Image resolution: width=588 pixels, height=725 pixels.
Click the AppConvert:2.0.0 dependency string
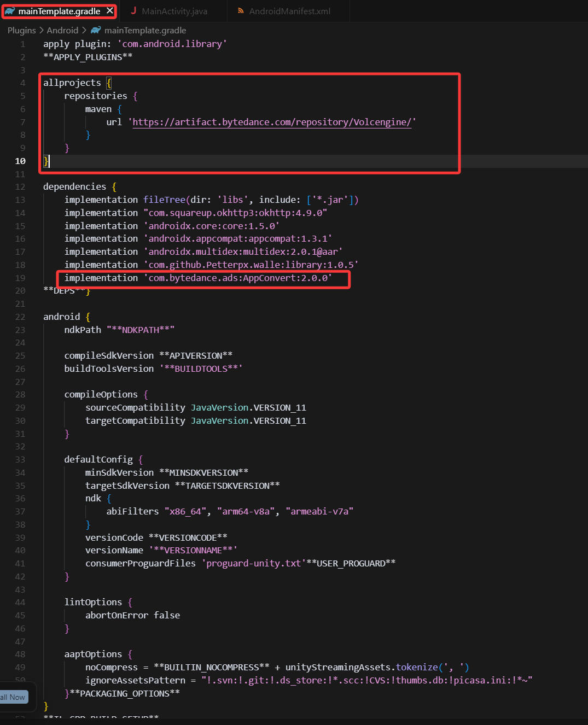[238, 278]
